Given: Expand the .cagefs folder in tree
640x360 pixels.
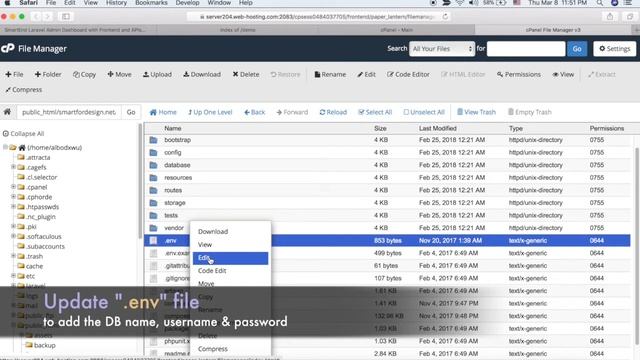Looking at the screenshot, I should coord(13,167).
